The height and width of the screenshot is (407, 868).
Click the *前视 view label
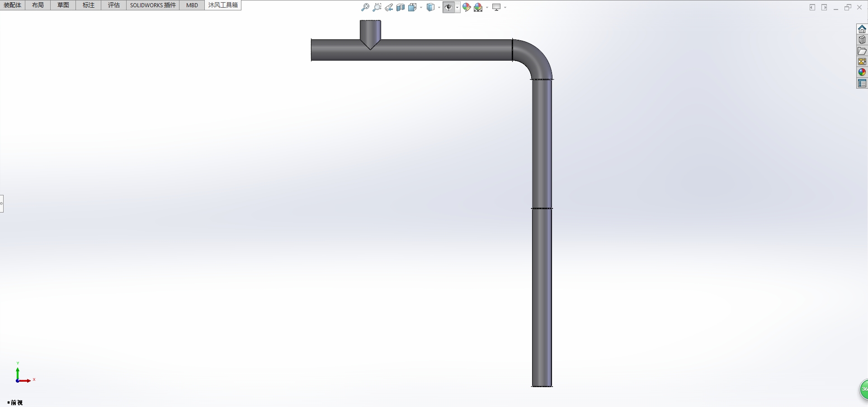click(15, 402)
